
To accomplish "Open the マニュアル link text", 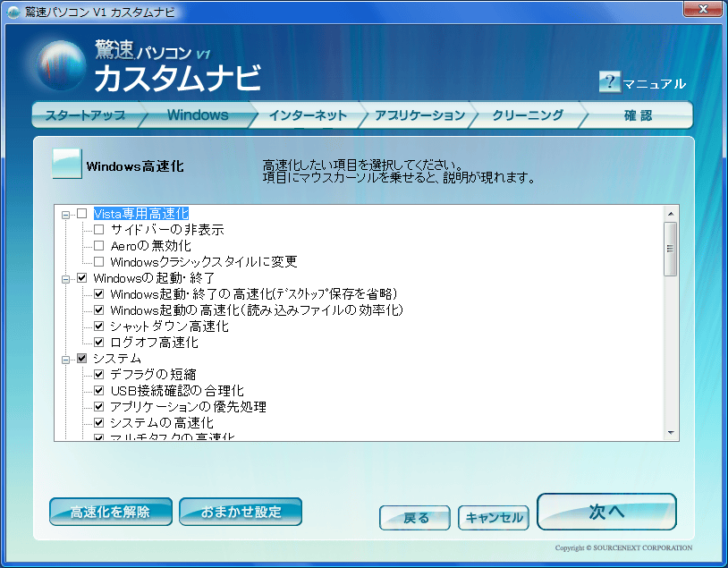I will click(654, 84).
